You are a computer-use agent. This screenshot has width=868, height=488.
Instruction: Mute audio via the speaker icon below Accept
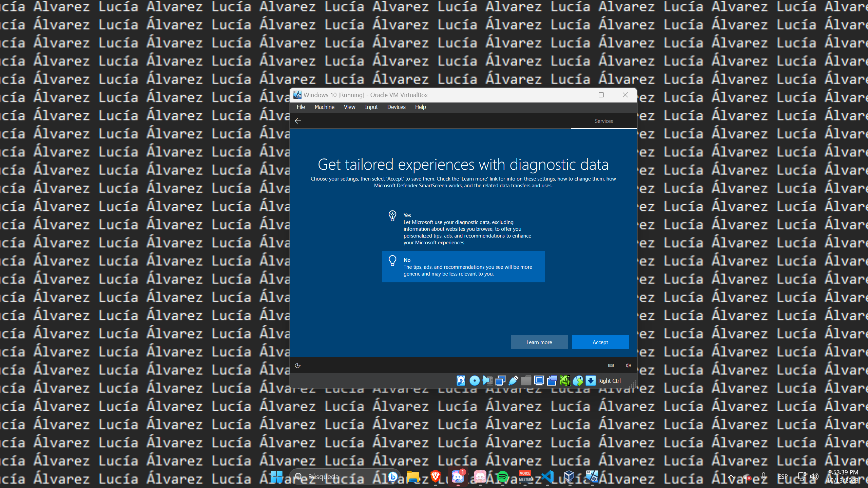point(628,365)
